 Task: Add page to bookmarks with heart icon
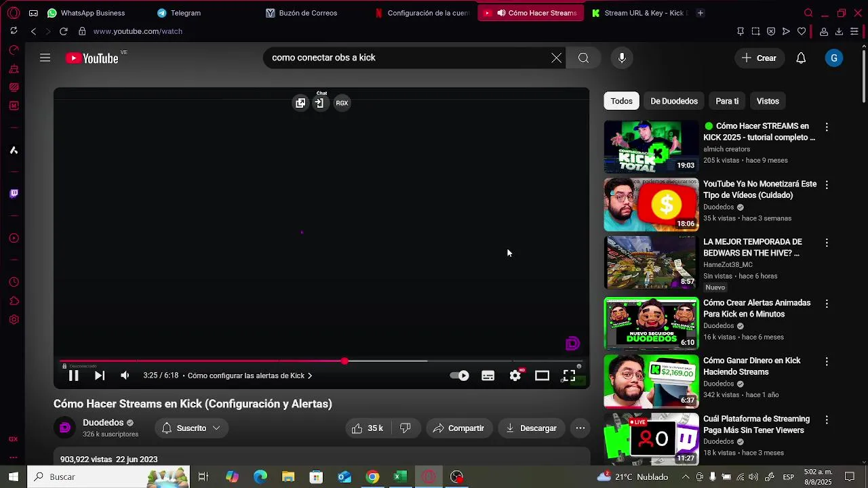click(x=802, y=31)
